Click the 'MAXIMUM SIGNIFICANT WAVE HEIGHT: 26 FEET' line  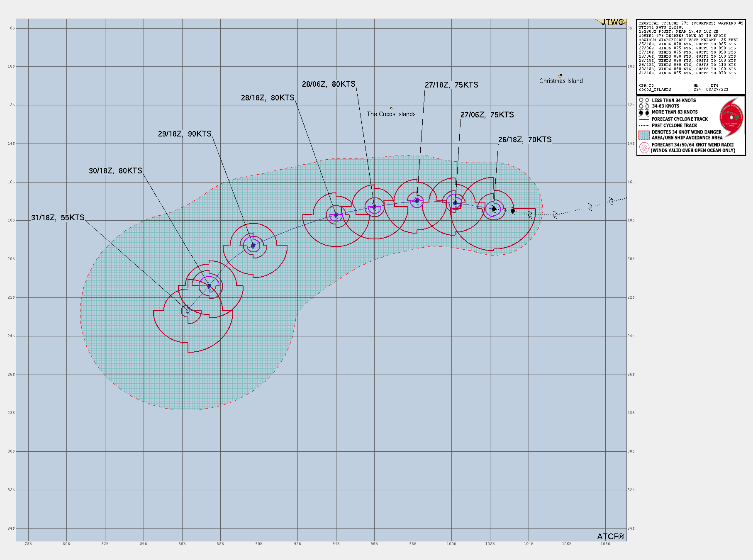[688, 40]
